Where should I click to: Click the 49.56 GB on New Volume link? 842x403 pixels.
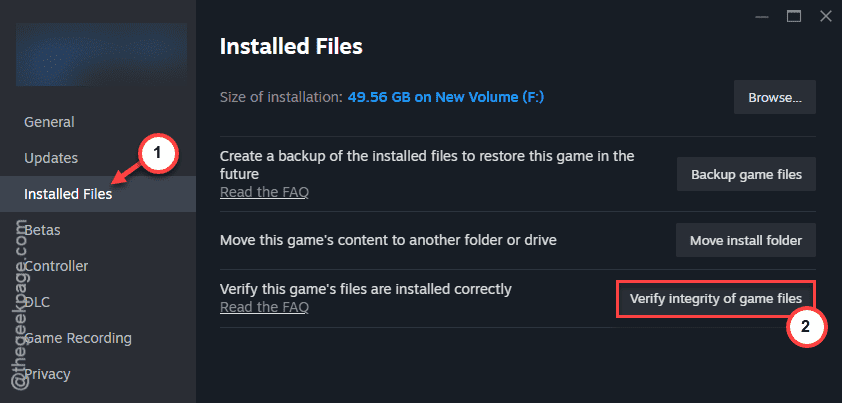click(446, 97)
